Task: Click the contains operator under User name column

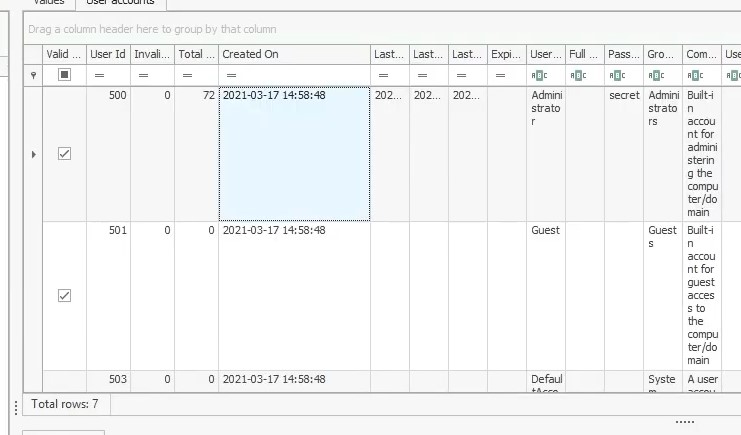Action: click(540, 75)
